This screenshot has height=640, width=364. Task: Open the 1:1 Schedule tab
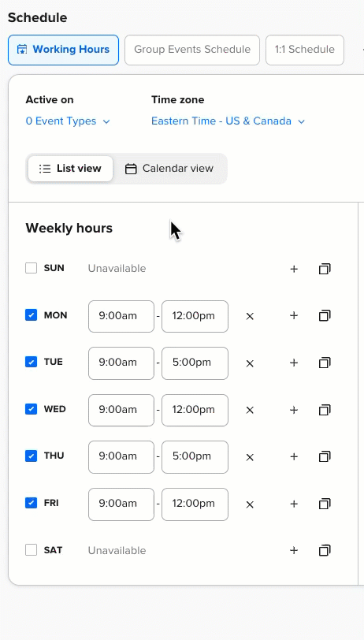[x=305, y=50]
